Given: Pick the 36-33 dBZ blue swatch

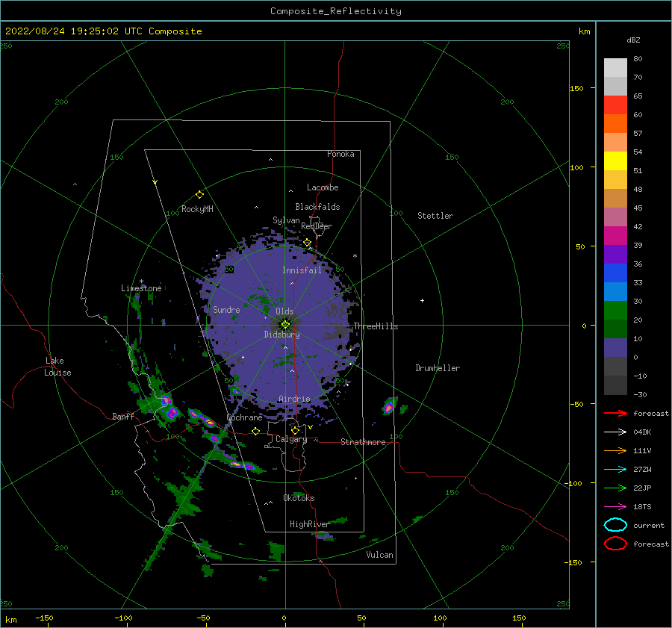Looking at the screenshot, I should (x=615, y=273).
